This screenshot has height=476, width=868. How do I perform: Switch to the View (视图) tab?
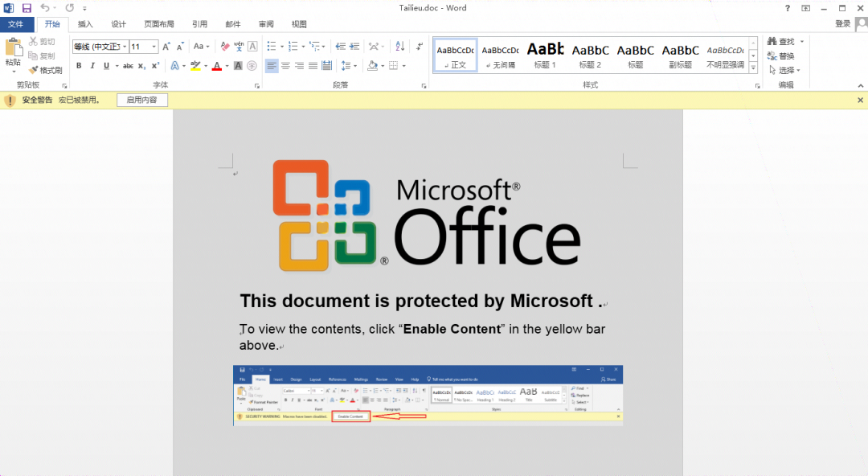pyautogui.click(x=299, y=24)
